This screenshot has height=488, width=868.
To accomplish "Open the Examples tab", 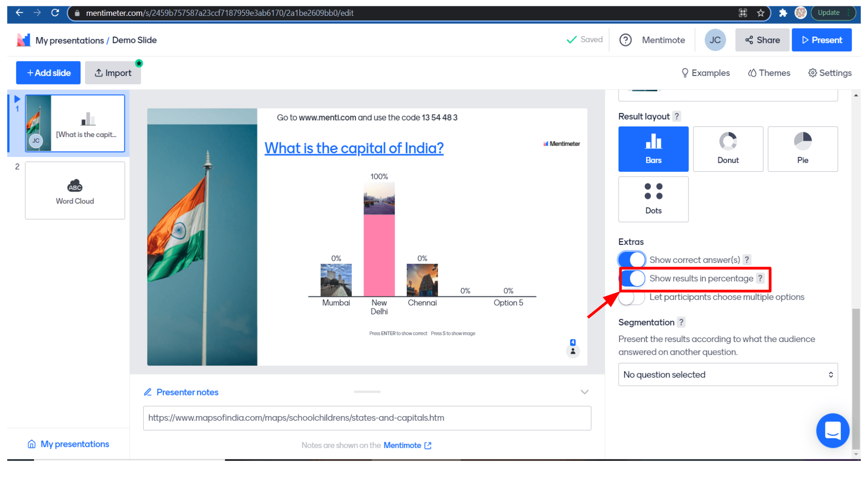I will click(705, 73).
